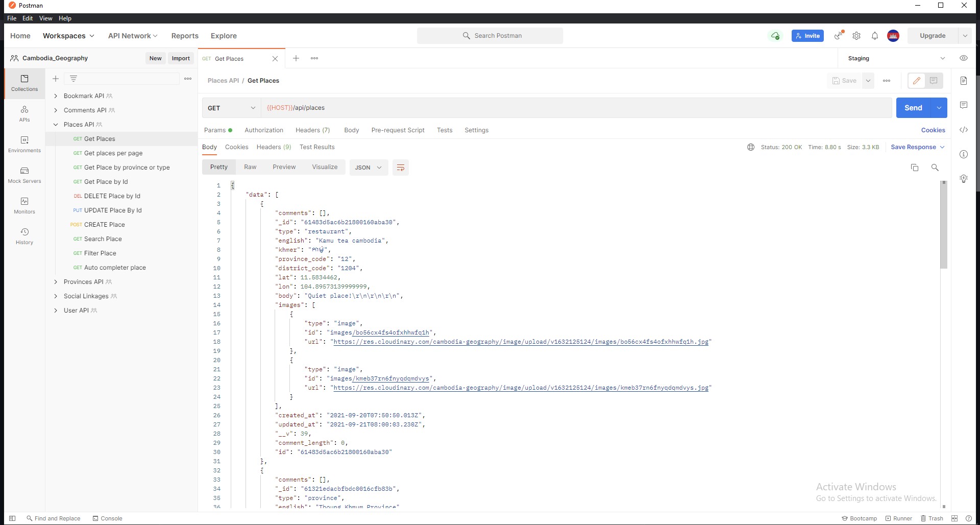980x525 pixels.
Task: Open the File menu
Action: click(x=12, y=18)
